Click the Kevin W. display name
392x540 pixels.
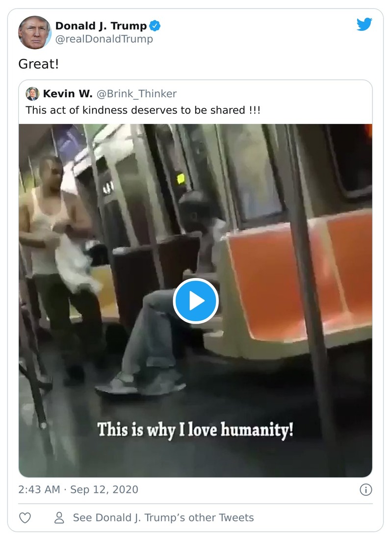68,94
